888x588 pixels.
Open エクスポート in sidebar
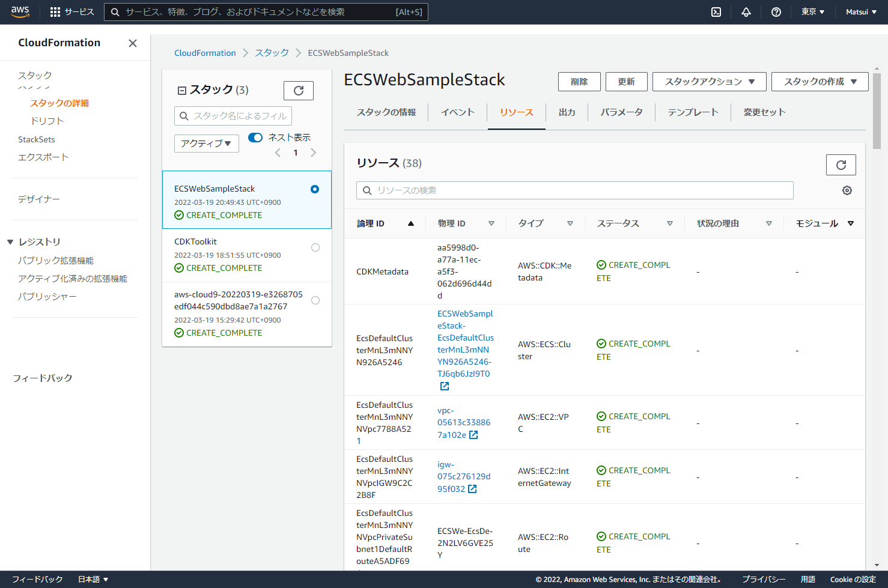(43, 157)
